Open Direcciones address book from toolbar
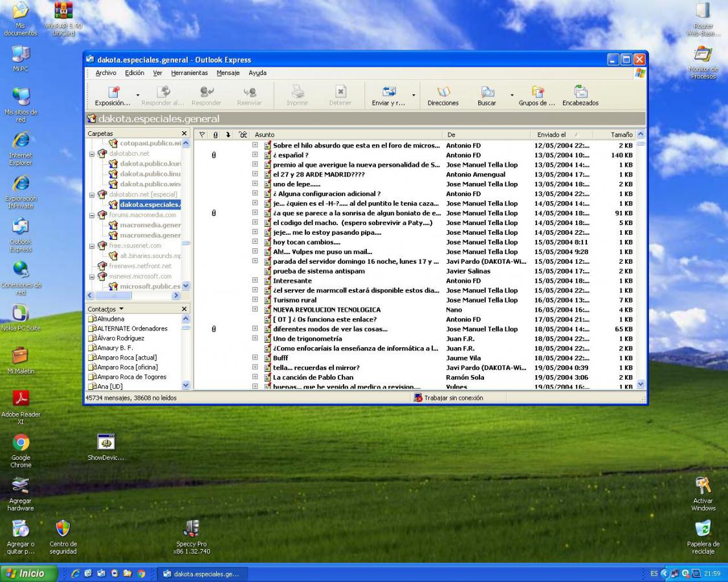The width and height of the screenshot is (728, 582). [x=443, y=92]
